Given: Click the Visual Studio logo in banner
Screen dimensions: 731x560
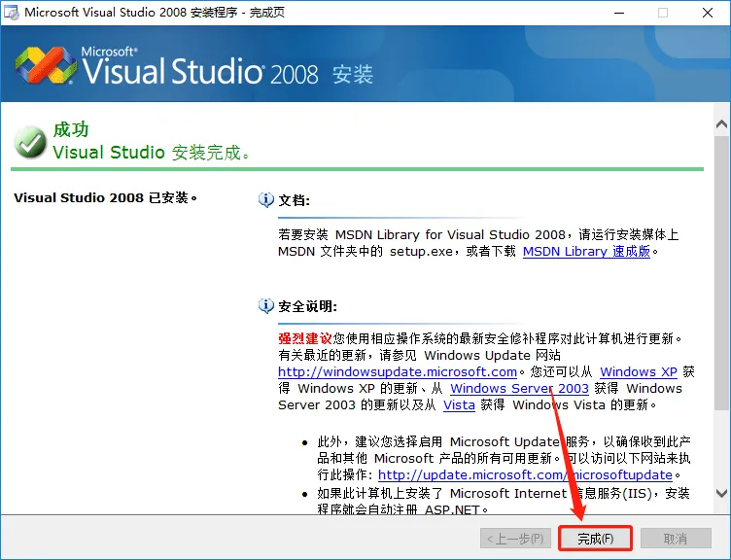Looking at the screenshot, I should coord(46,65).
